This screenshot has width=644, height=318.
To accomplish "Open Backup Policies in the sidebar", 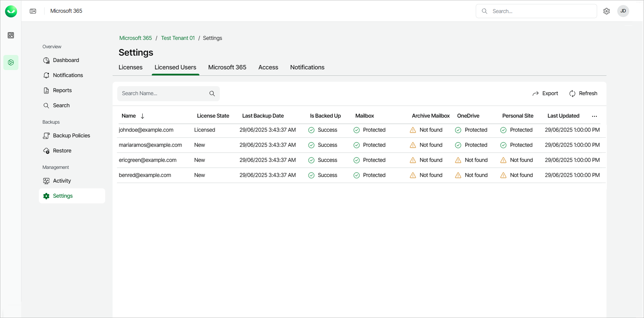I will click(71, 136).
